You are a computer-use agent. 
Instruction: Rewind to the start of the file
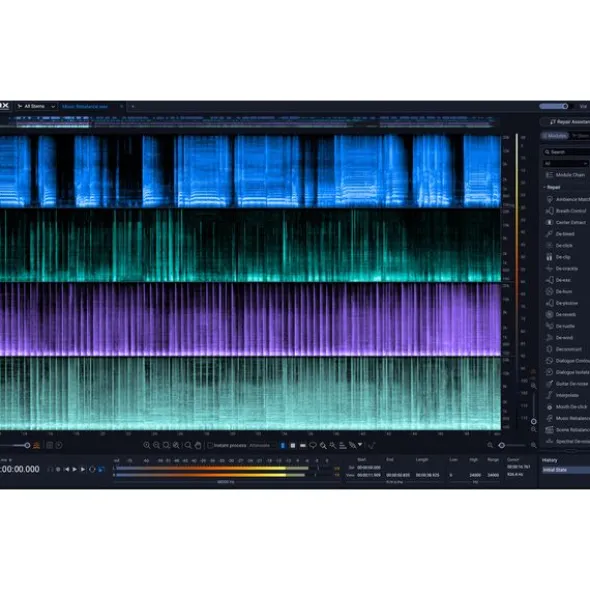[66, 469]
